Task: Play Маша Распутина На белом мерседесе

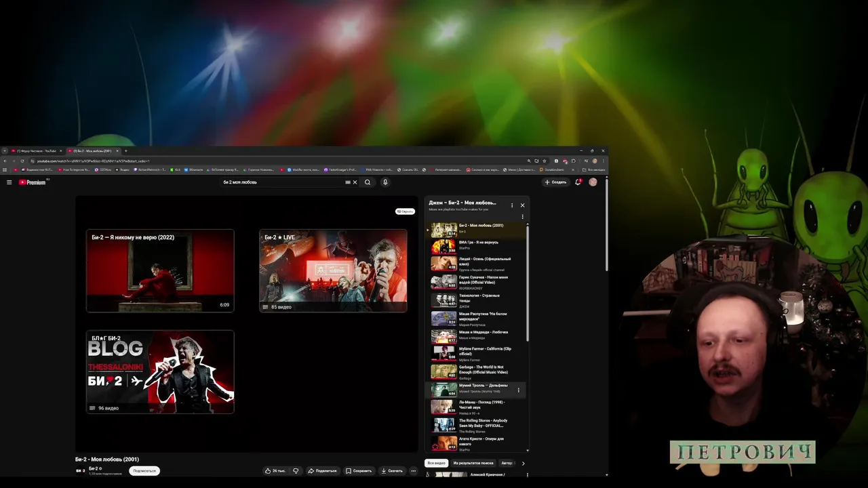Action: pos(475,318)
